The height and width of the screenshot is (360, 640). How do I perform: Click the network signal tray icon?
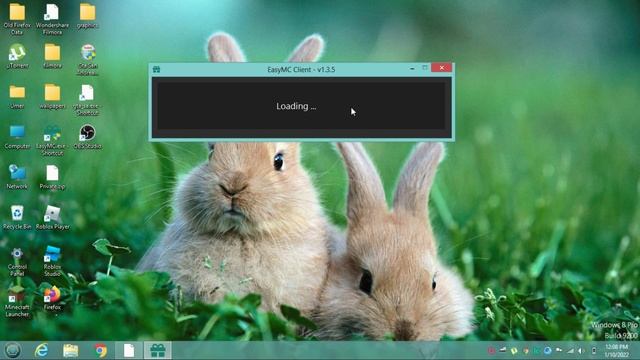[x=570, y=351]
